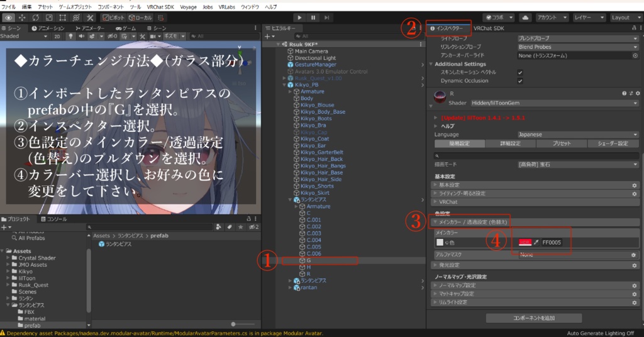Open Layout dropdown

[x=626, y=18]
